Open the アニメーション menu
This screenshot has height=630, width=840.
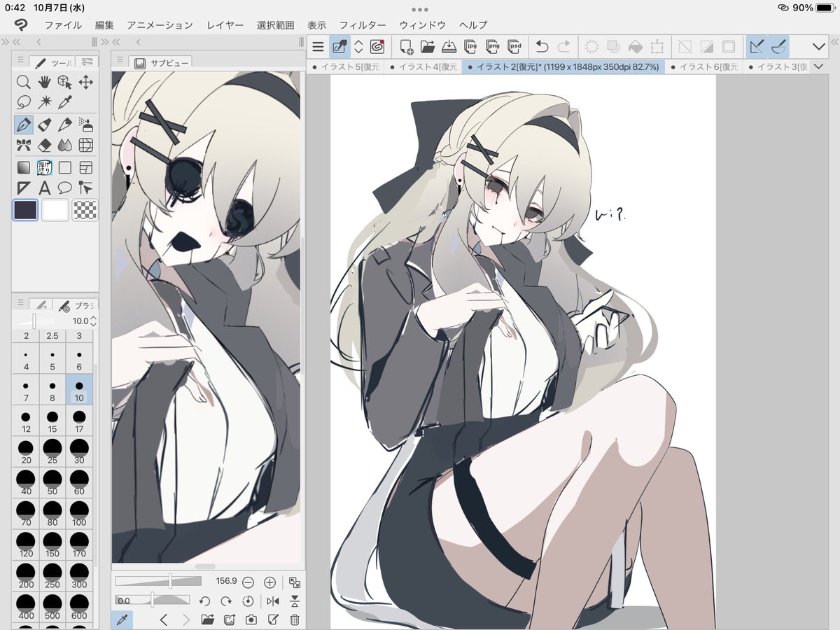tap(160, 24)
